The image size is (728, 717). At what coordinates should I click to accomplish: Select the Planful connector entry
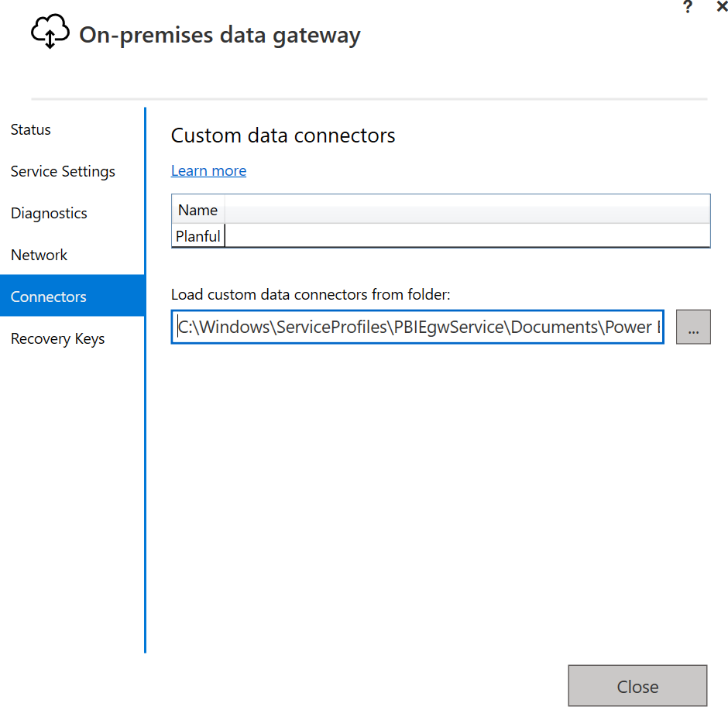click(x=198, y=236)
